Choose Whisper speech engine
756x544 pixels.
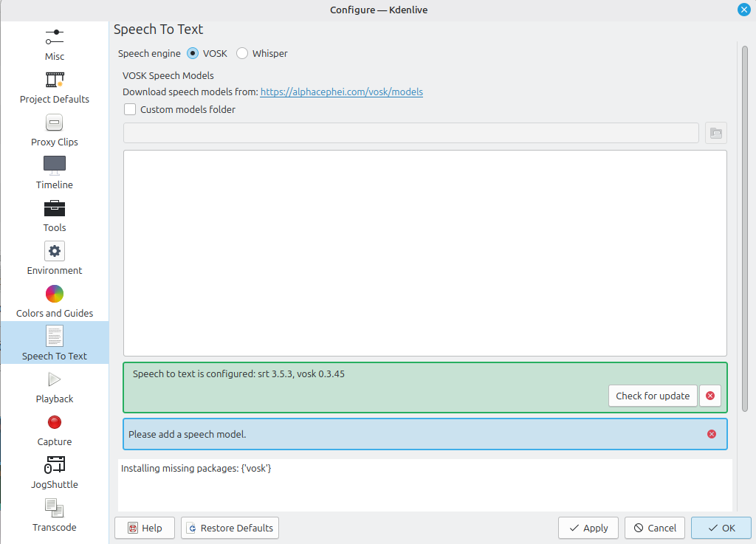(x=242, y=53)
